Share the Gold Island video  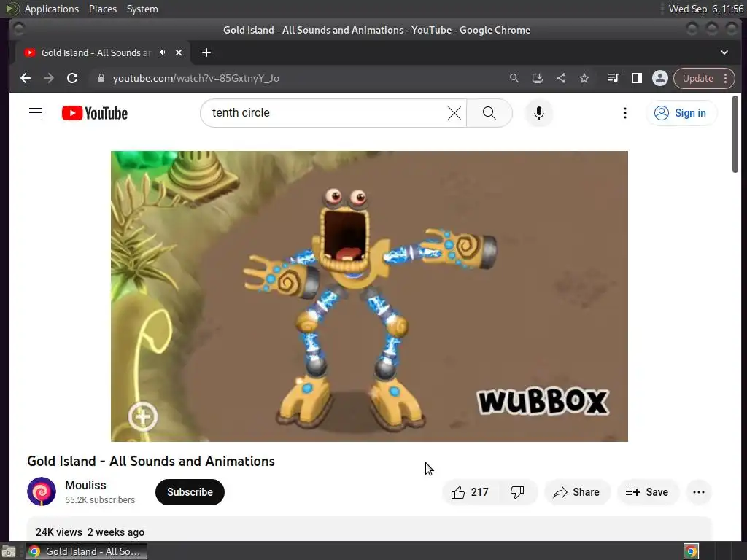click(576, 492)
